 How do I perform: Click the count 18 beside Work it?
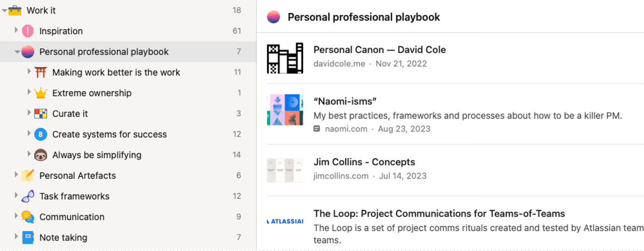pyautogui.click(x=237, y=10)
